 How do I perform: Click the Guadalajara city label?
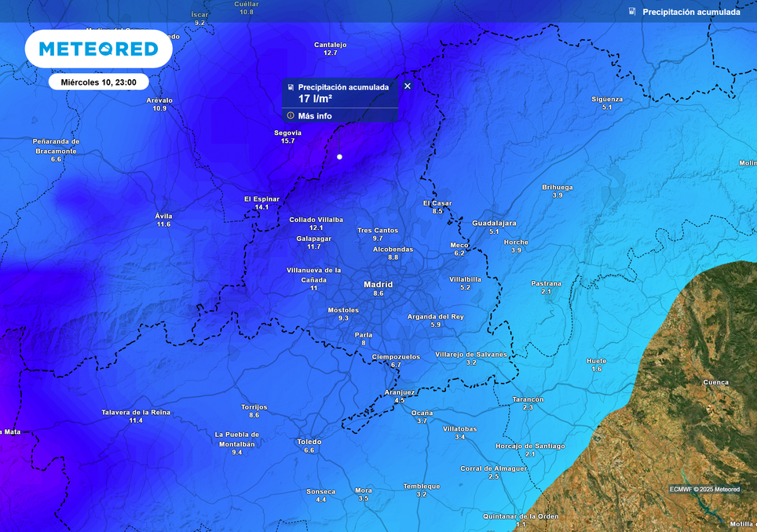[x=494, y=224]
